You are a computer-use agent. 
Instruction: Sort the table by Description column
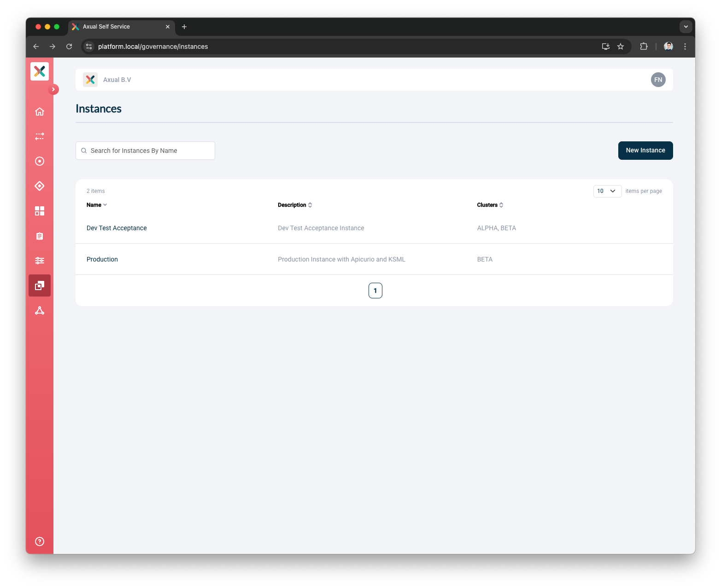(x=295, y=205)
